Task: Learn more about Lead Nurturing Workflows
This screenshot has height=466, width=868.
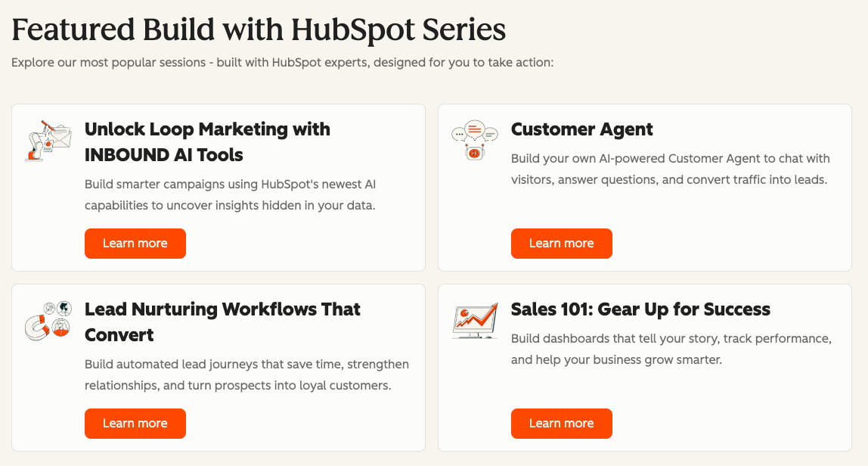Action: [x=135, y=424]
